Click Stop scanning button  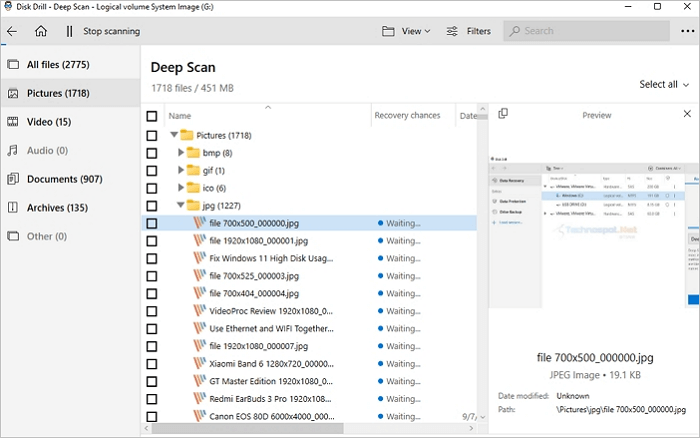tap(110, 31)
